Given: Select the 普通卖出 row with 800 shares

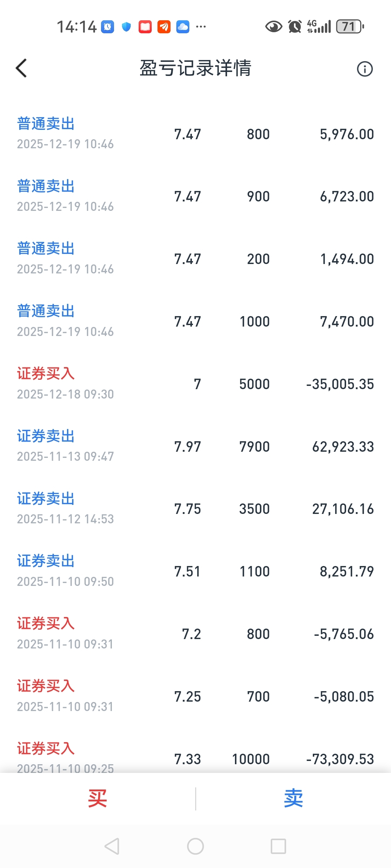Looking at the screenshot, I should (x=195, y=134).
